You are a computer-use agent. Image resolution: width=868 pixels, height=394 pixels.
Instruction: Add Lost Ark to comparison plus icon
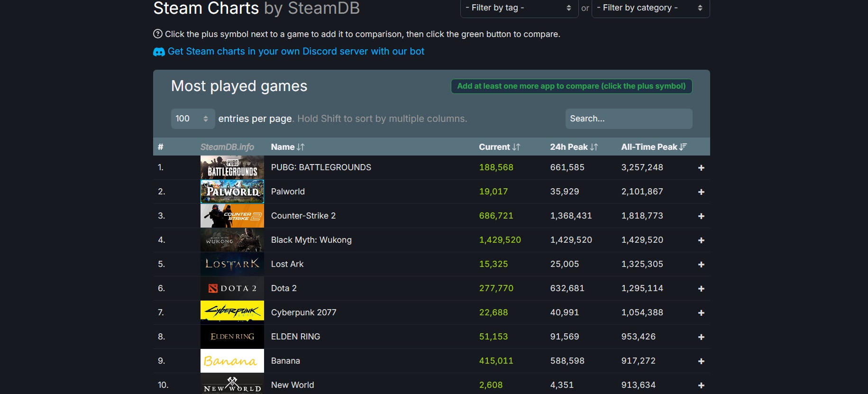point(701,265)
